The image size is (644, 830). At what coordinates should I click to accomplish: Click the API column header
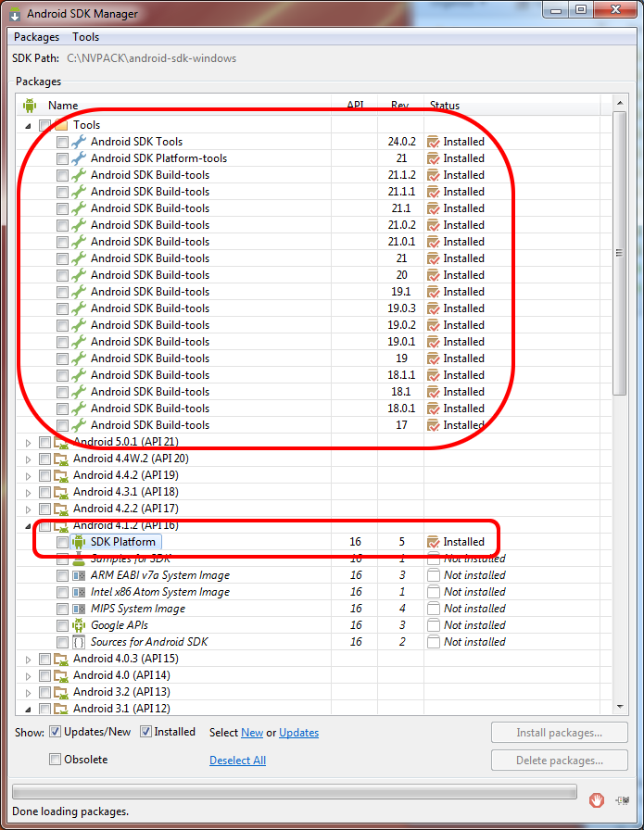(354, 106)
